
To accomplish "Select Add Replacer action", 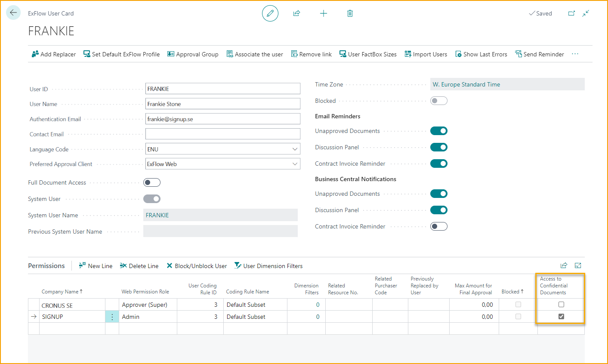I will click(x=54, y=54).
